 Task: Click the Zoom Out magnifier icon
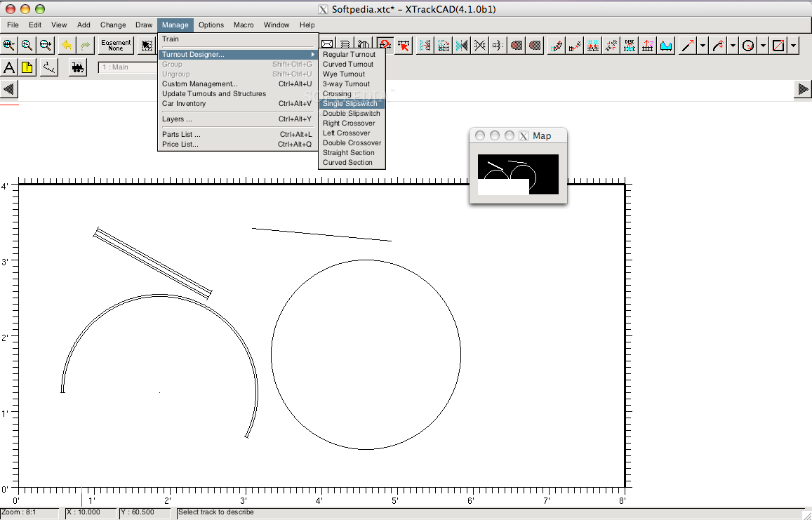46,46
